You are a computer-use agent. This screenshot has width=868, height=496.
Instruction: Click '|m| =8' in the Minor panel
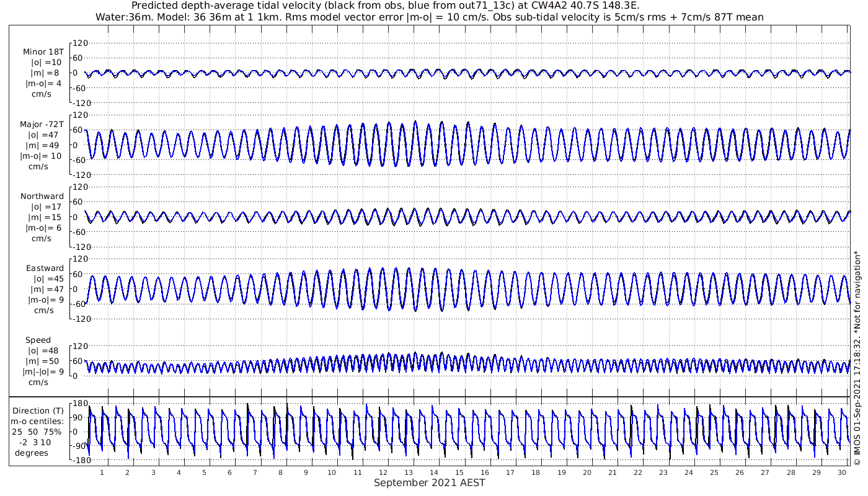46,74
